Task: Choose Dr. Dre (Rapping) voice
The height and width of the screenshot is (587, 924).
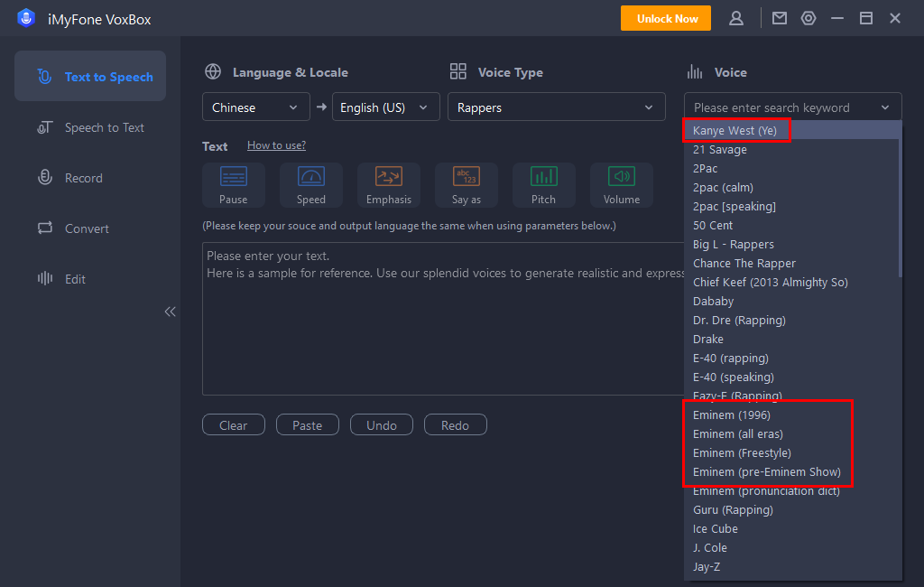Action: coord(792,320)
